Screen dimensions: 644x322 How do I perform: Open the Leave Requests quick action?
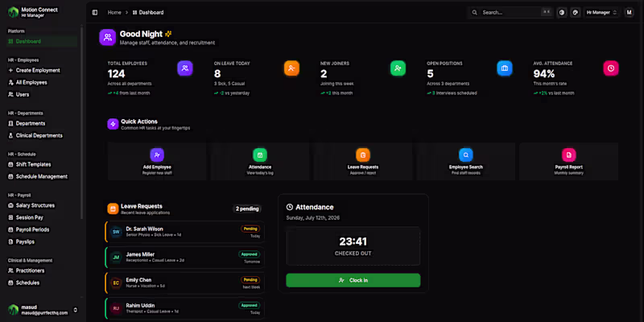coord(363,162)
